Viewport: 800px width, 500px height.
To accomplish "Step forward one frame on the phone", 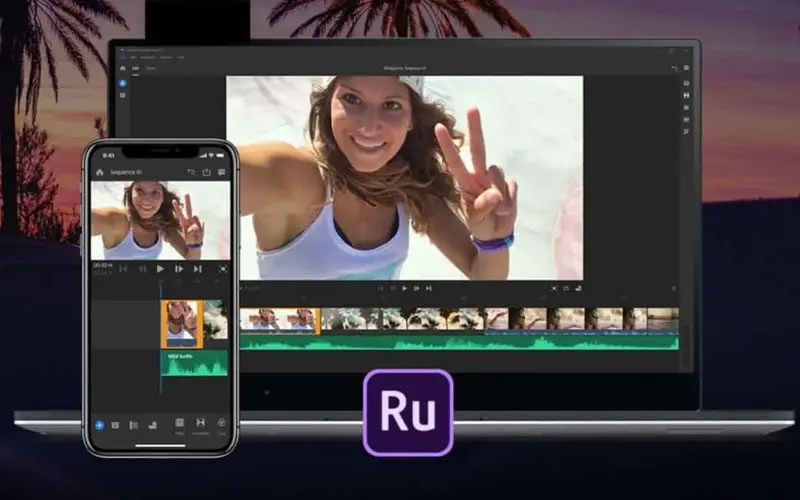I will pos(179,268).
